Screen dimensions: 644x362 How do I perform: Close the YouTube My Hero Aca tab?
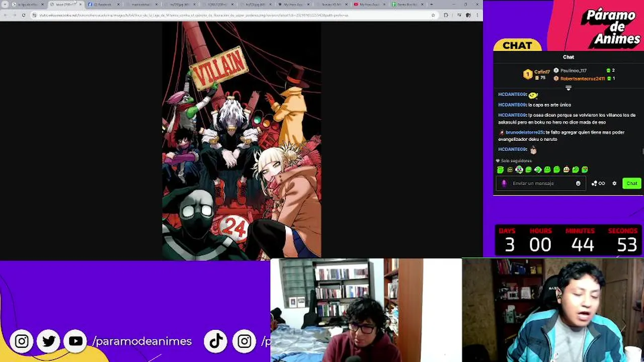383,5
